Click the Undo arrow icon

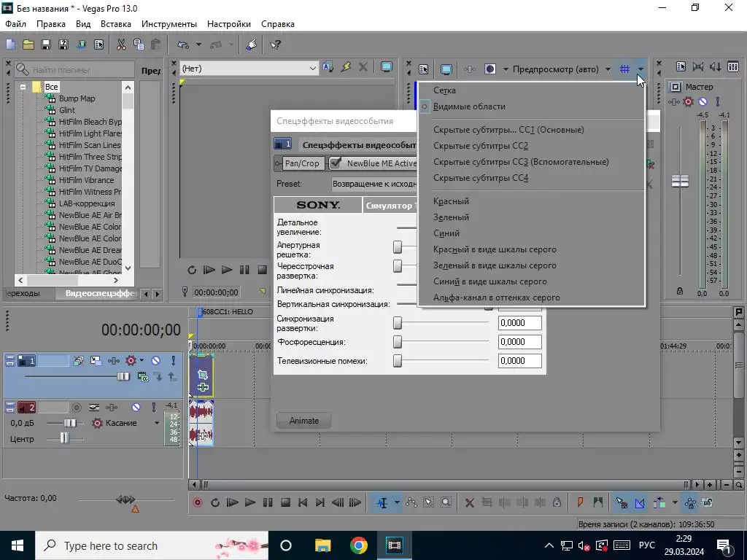183,44
